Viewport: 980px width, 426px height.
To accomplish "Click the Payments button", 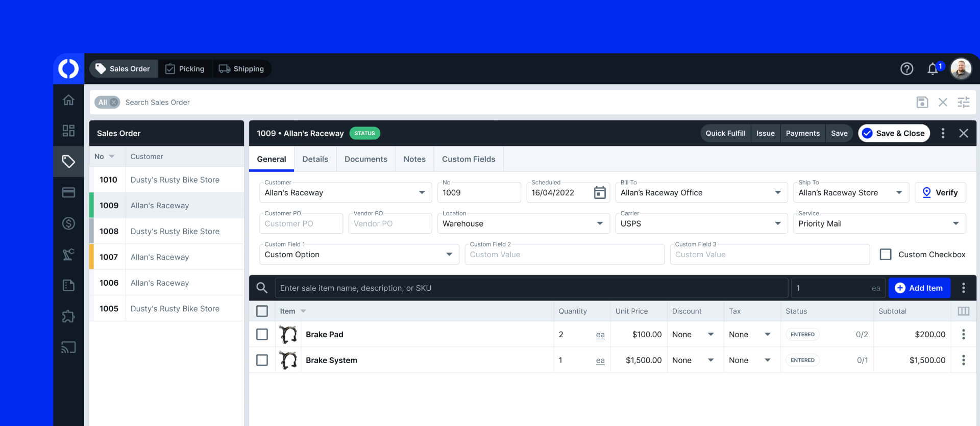I will (802, 133).
